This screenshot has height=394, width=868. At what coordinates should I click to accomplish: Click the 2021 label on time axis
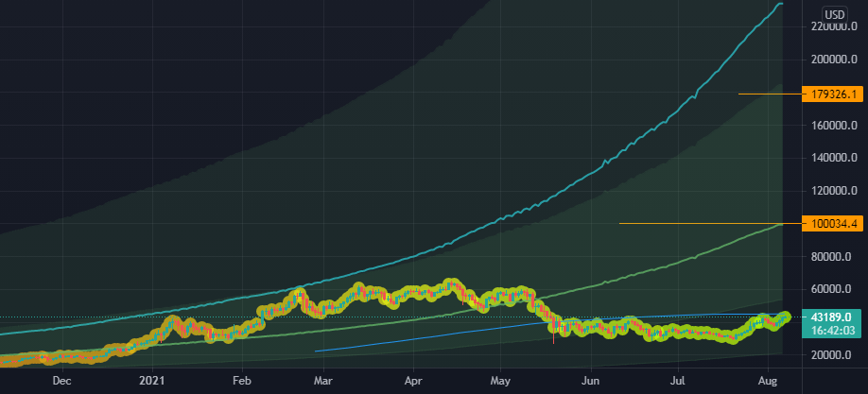click(x=150, y=381)
